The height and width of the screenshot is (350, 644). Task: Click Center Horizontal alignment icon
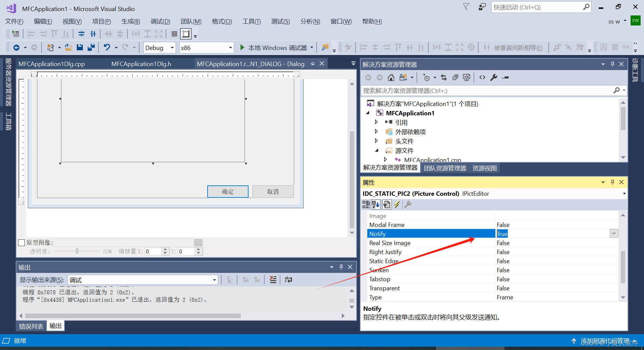[x=93, y=34]
